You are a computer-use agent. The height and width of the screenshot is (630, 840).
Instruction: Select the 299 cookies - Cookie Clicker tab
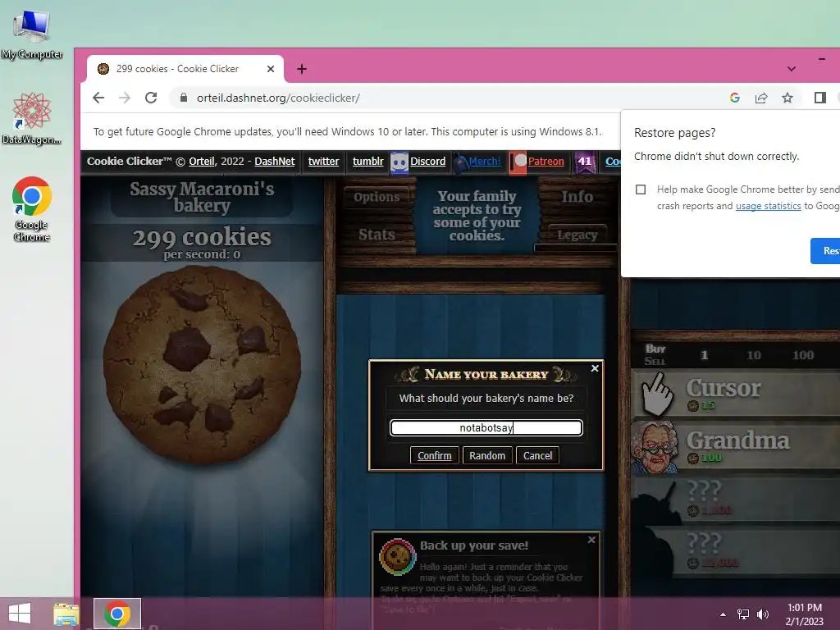coord(185,69)
